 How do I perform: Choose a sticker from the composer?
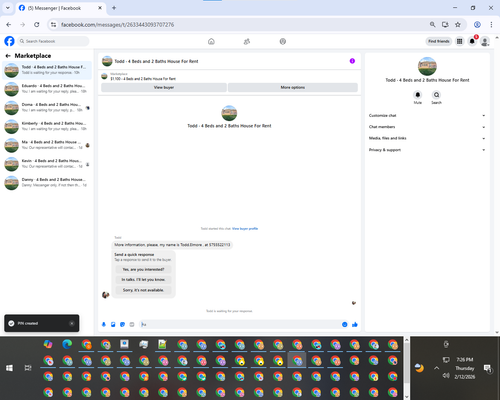click(x=122, y=324)
